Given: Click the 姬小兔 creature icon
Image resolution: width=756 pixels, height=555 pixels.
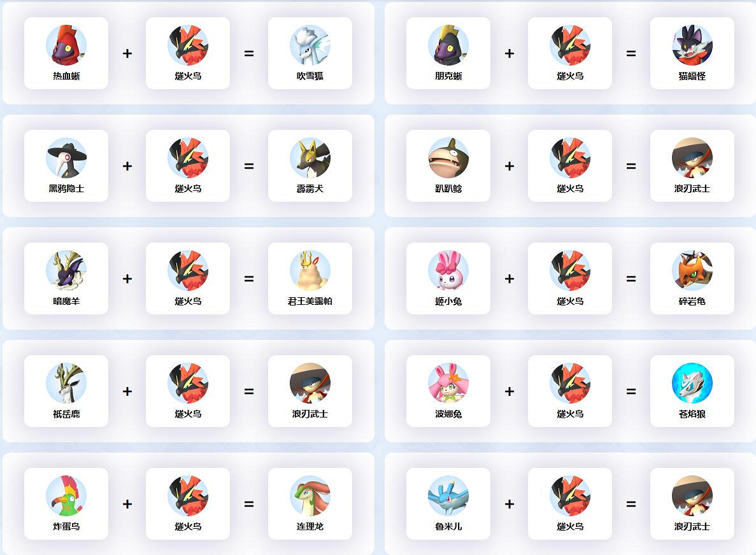Looking at the screenshot, I should tap(448, 270).
